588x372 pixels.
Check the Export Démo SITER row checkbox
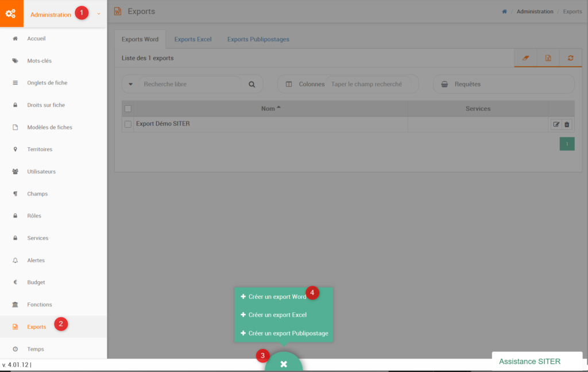pyautogui.click(x=128, y=124)
